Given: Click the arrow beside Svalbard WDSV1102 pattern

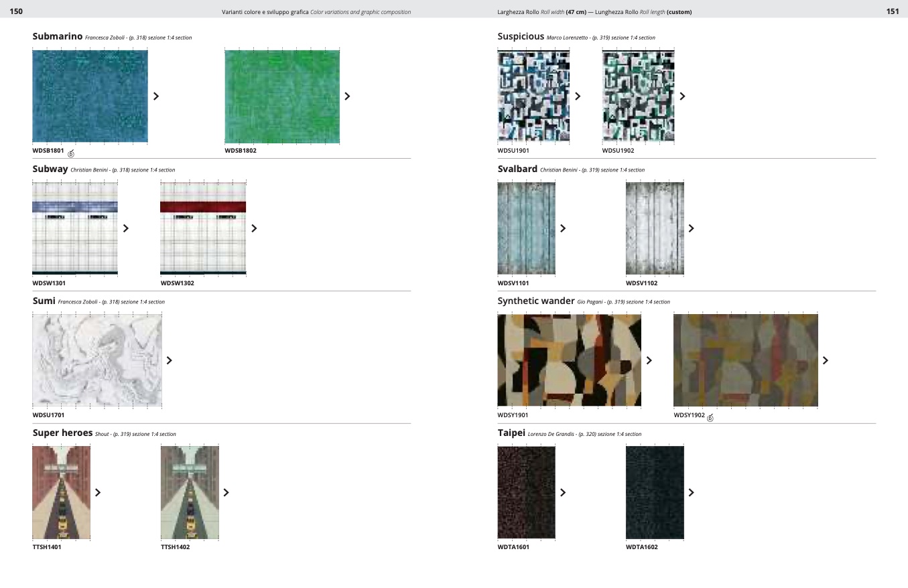Looking at the screenshot, I should 691,228.
